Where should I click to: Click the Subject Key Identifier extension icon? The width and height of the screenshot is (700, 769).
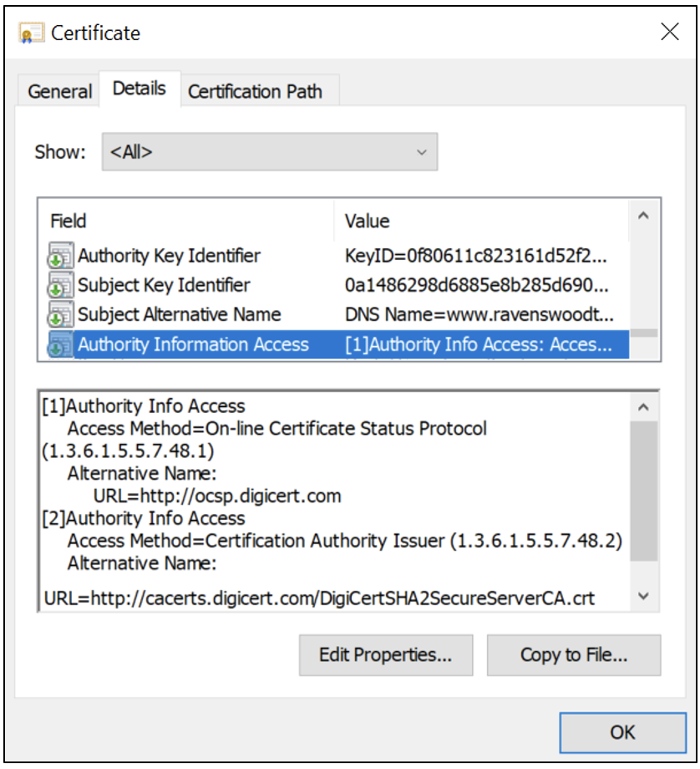tap(60, 285)
